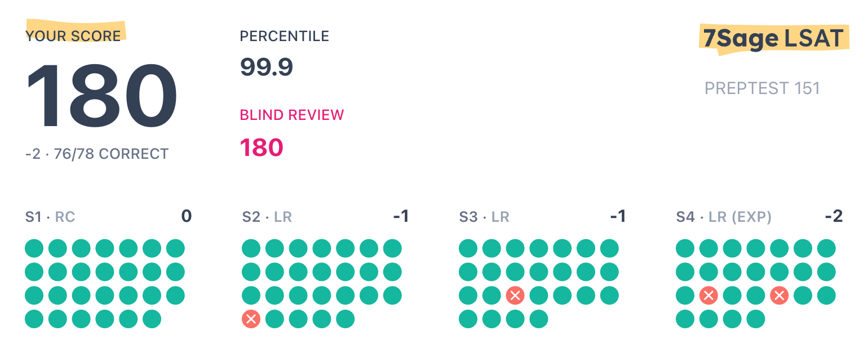
Task: Click the 99.9 percentile value
Action: coord(267,68)
